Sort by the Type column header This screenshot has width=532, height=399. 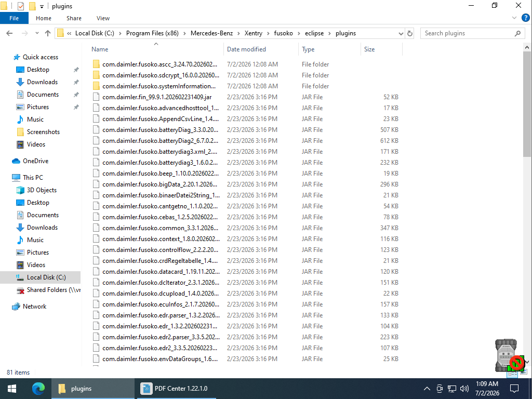[x=308, y=49]
